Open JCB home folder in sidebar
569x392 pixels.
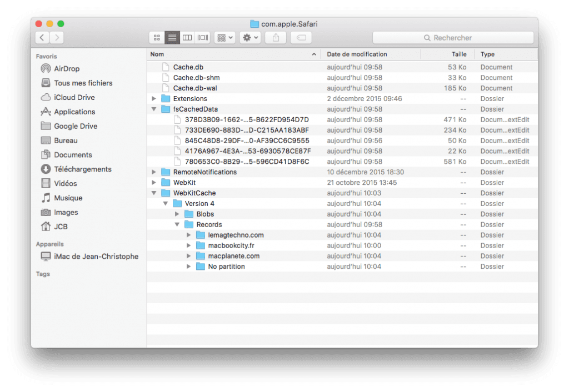[x=54, y=227]
